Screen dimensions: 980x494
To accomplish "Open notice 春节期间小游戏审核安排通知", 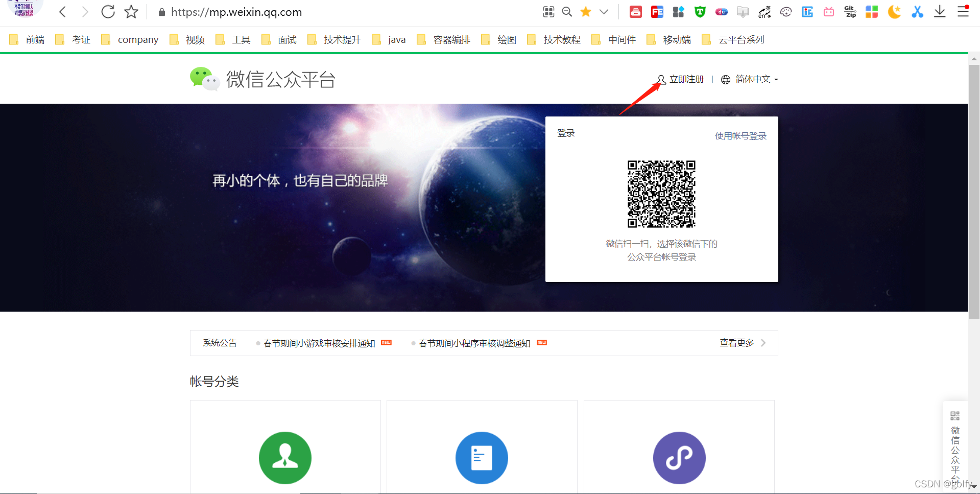I will tap(319, 343).
